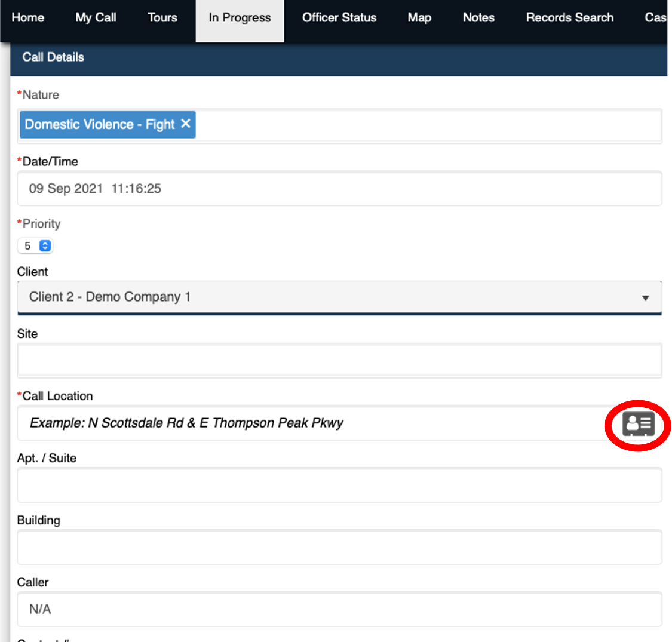
Task: Click the Priority stepper up arrow
Action: [47, 242]
